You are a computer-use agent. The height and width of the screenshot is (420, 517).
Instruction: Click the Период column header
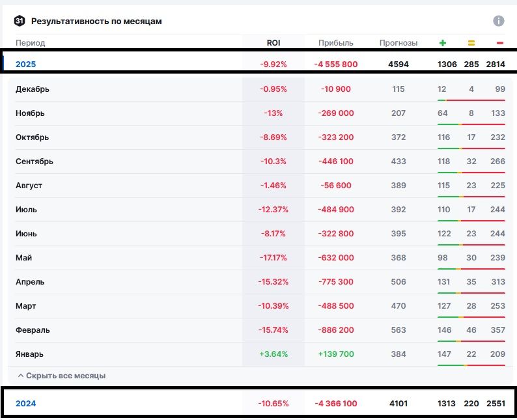[30, 43]
